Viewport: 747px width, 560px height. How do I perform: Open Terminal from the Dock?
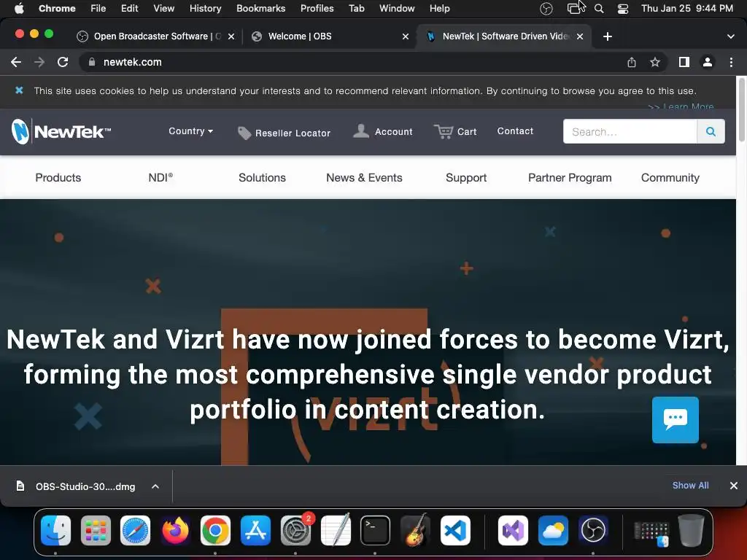click(375, 530)
